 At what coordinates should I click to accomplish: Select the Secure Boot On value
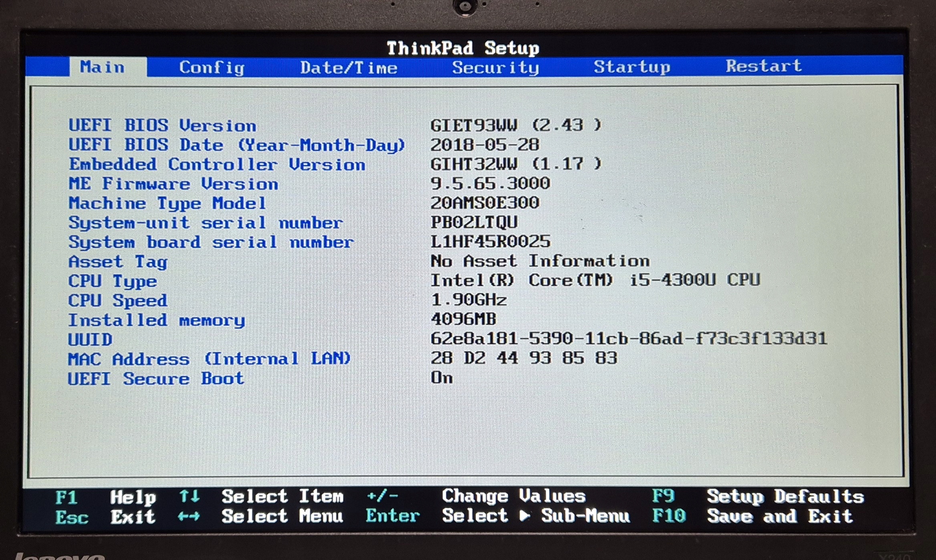pyautogui.click(x=442, y=377)
